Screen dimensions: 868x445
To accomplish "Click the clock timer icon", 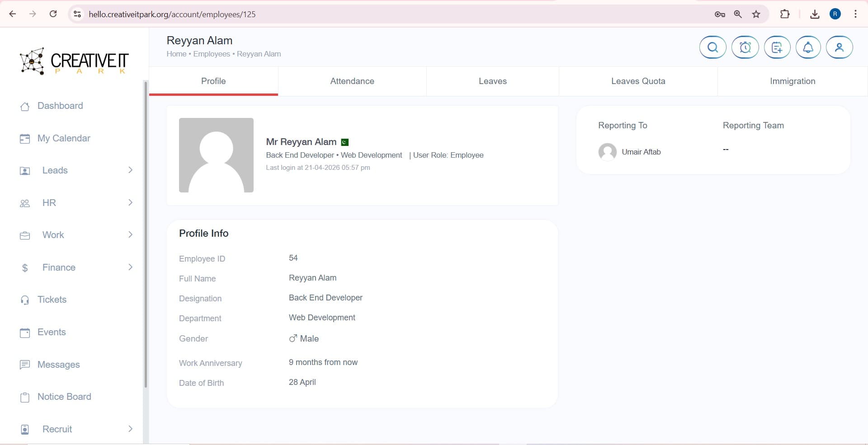I will coord(745,47).
